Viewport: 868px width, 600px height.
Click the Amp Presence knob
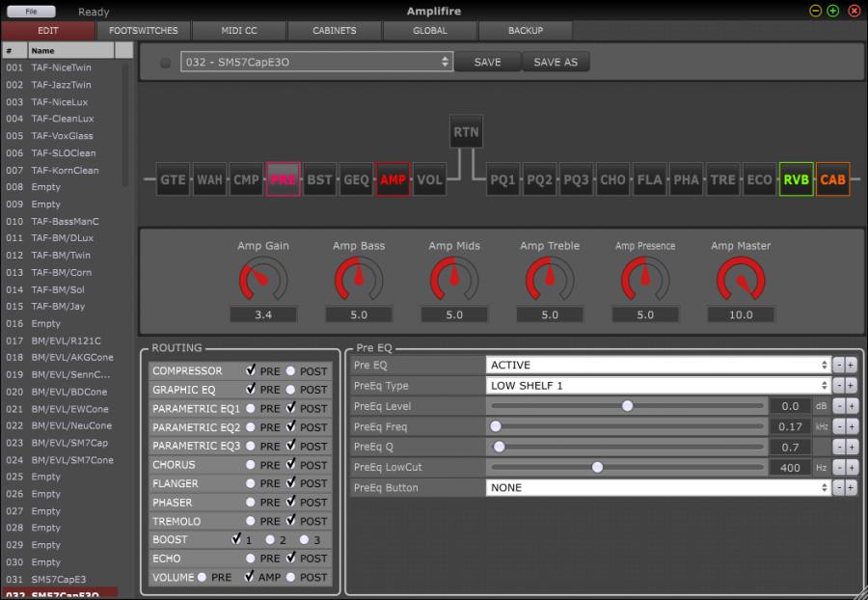[x=645, y=280]
